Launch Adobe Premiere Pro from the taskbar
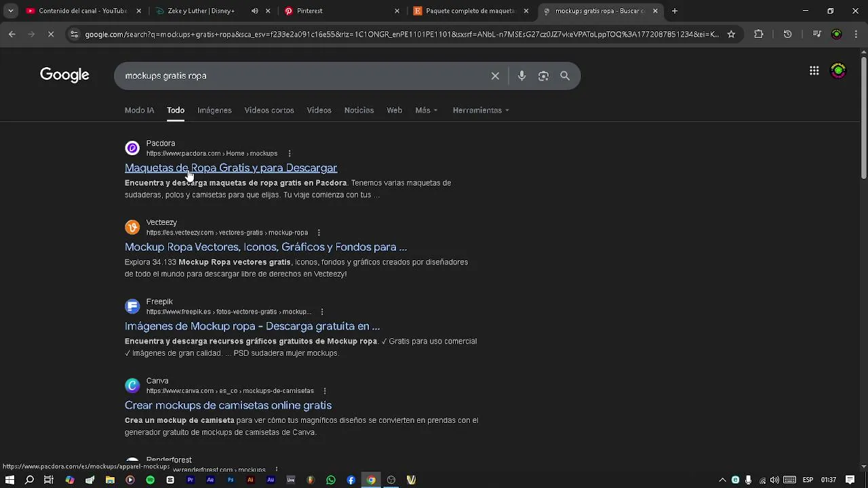Image resolution: width=868 pixels, height=488 pixels. (190, 480)
